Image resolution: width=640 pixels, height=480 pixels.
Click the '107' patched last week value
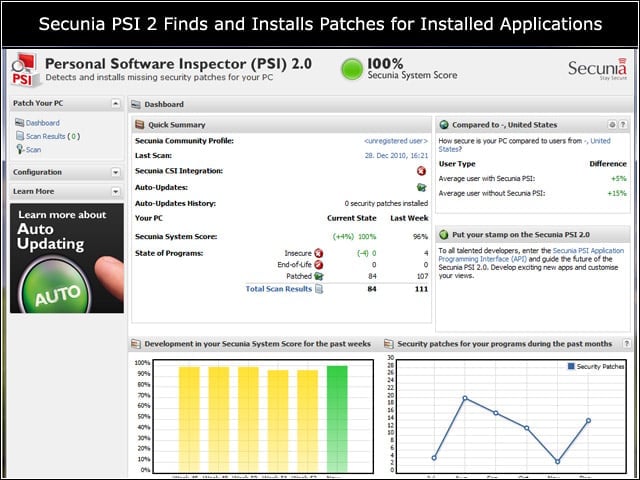(422, 276)
